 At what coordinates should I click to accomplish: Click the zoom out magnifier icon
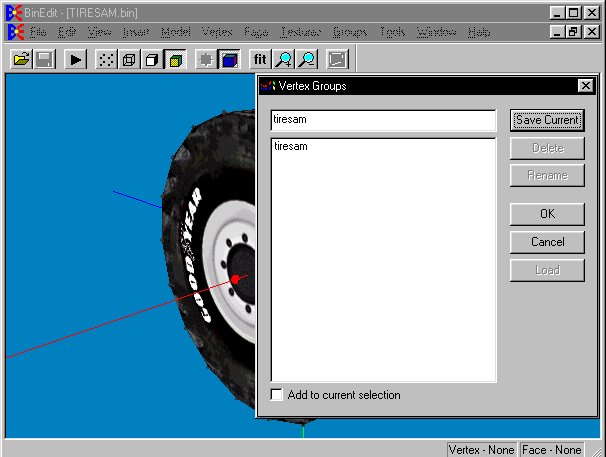pyautogui.click(x=307, y=60)
